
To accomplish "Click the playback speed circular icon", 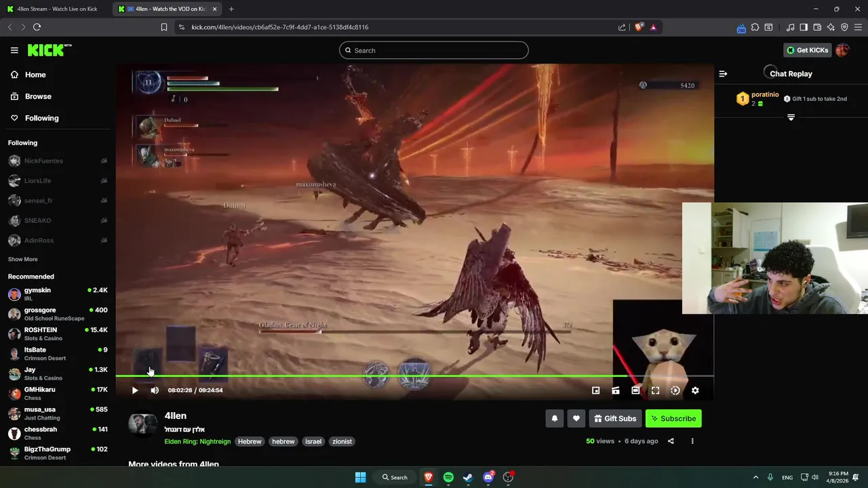I will (x=675, y=390).
